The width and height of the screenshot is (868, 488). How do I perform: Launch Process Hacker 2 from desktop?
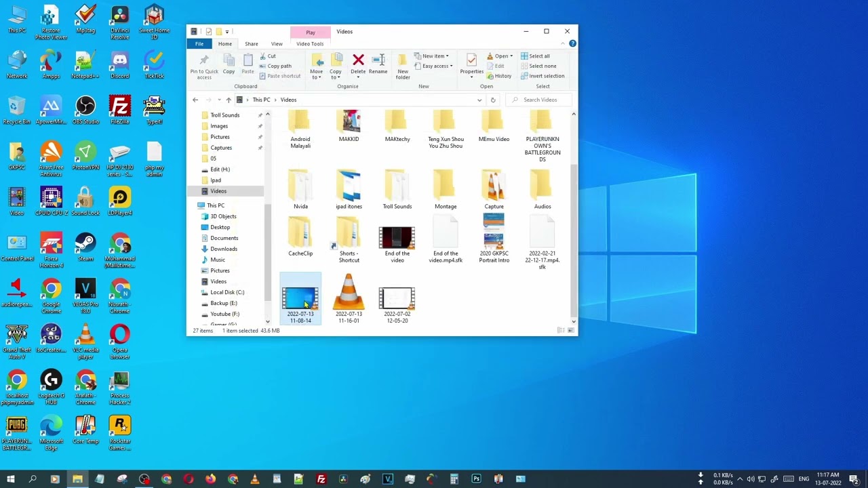pos(120,388)
